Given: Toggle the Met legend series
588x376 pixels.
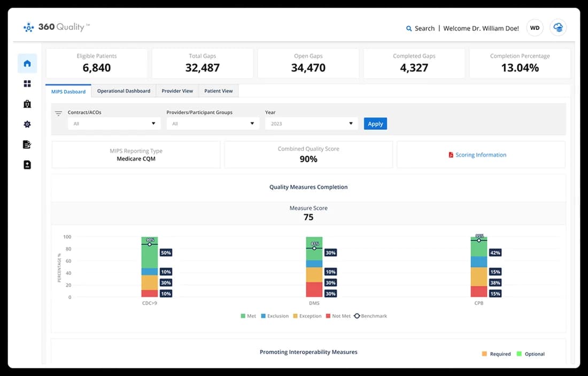Looking at the screenshot, I should click(x=248, y=316).
